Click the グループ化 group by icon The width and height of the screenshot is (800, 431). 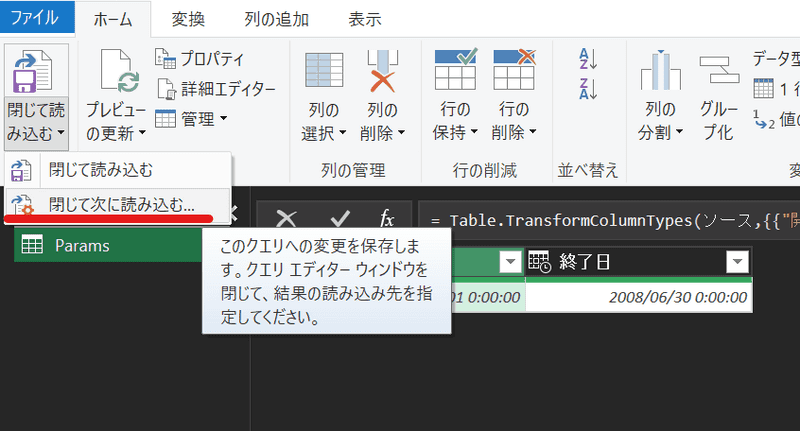click(717, 73)
